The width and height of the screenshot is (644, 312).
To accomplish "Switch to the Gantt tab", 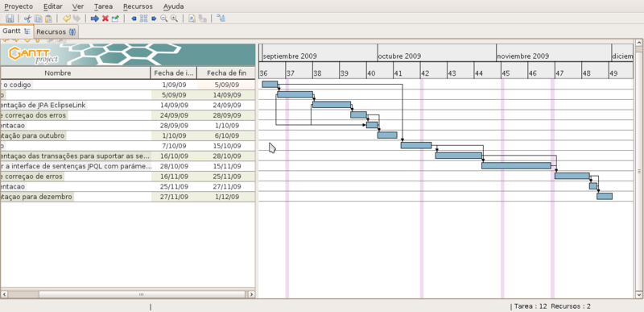I will pos(16,31).
